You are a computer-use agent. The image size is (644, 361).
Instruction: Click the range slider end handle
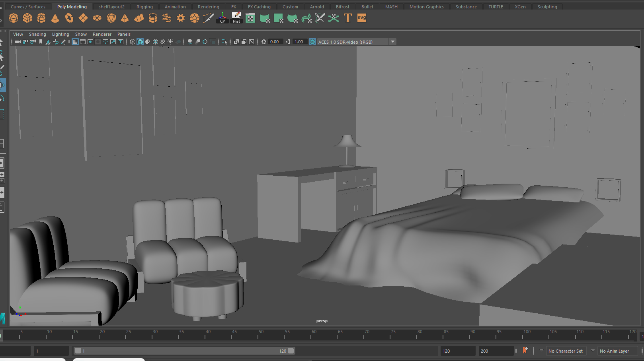tap(291, 351)
